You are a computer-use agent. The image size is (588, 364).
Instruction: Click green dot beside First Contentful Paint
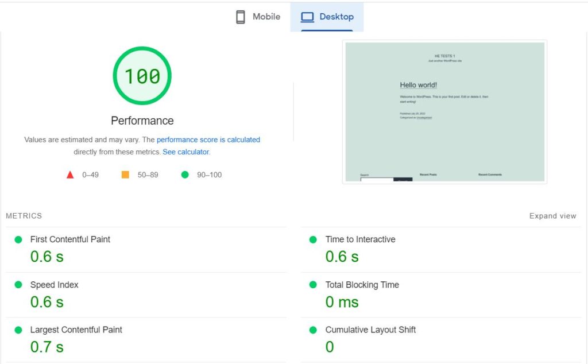[x=18, y=239]
